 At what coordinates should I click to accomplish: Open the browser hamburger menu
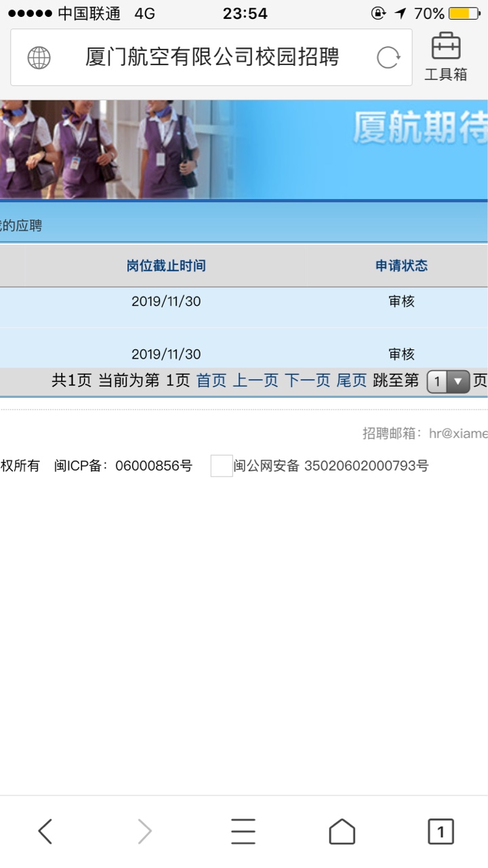243,831
